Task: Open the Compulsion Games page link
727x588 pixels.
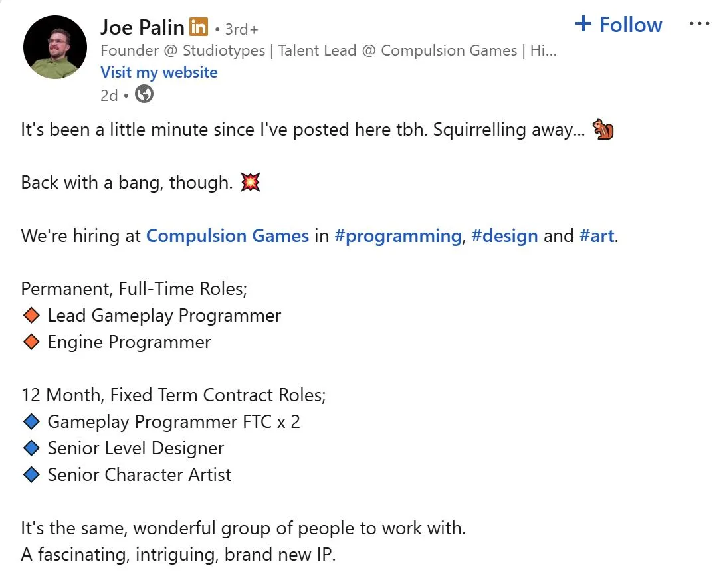Action: [x=227, y=235]
